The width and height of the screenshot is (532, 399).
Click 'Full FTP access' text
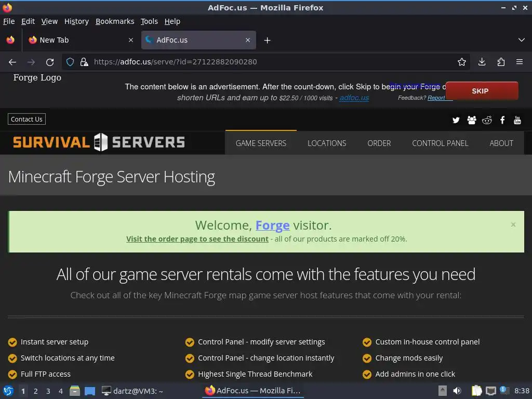[x=46, y=374]
